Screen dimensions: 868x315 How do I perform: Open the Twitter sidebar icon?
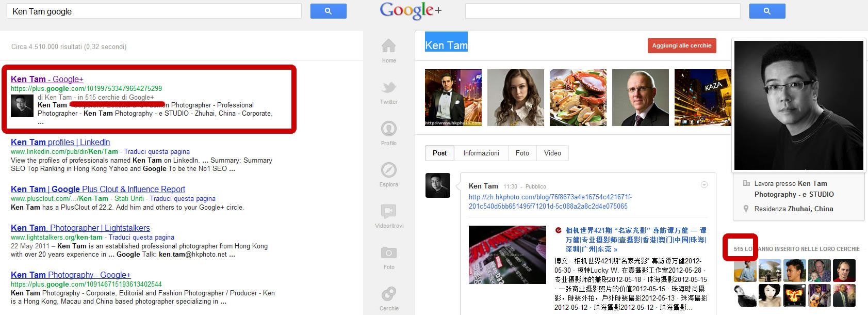pyautogui.click(x=388, y=88)
